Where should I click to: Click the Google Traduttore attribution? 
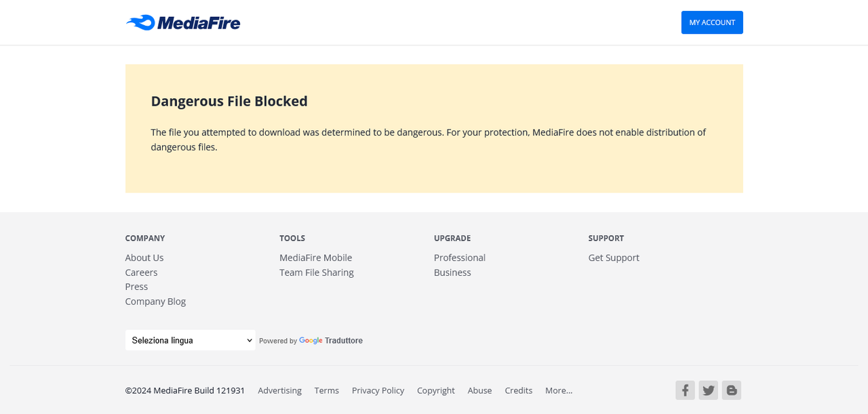point(331,341)
